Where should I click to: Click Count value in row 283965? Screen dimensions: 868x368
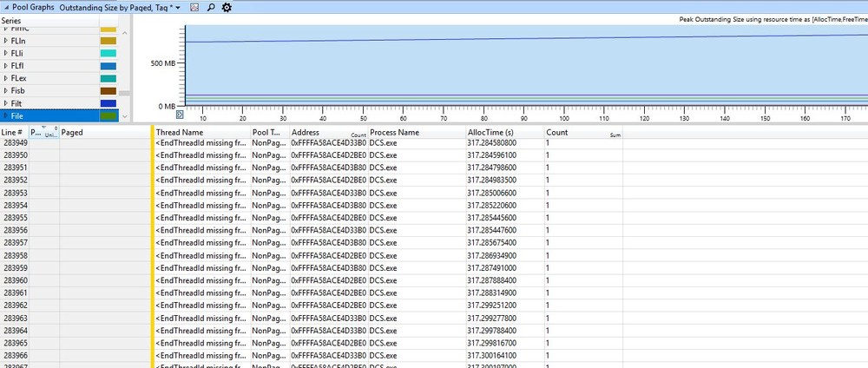click(x=548, y=343)
